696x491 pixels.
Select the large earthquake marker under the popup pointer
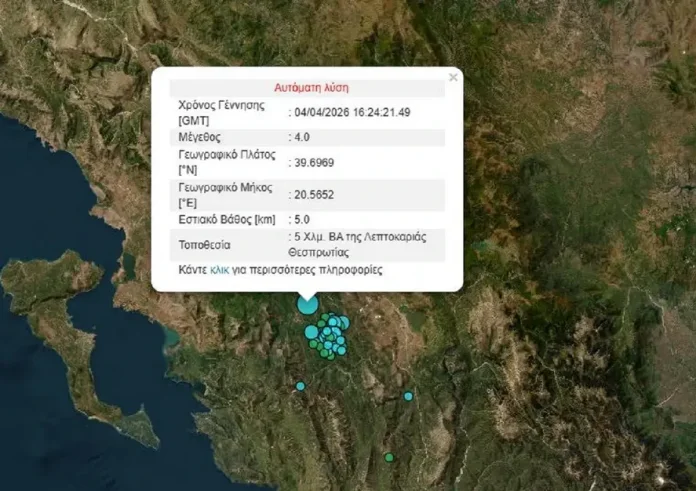[x=307, y=305]
